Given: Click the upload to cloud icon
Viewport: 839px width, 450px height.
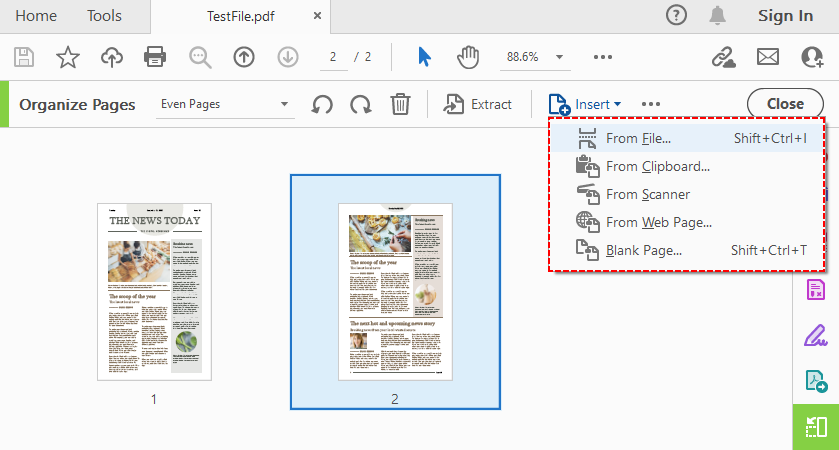Looking at the screenshot, I should point(112,57).
